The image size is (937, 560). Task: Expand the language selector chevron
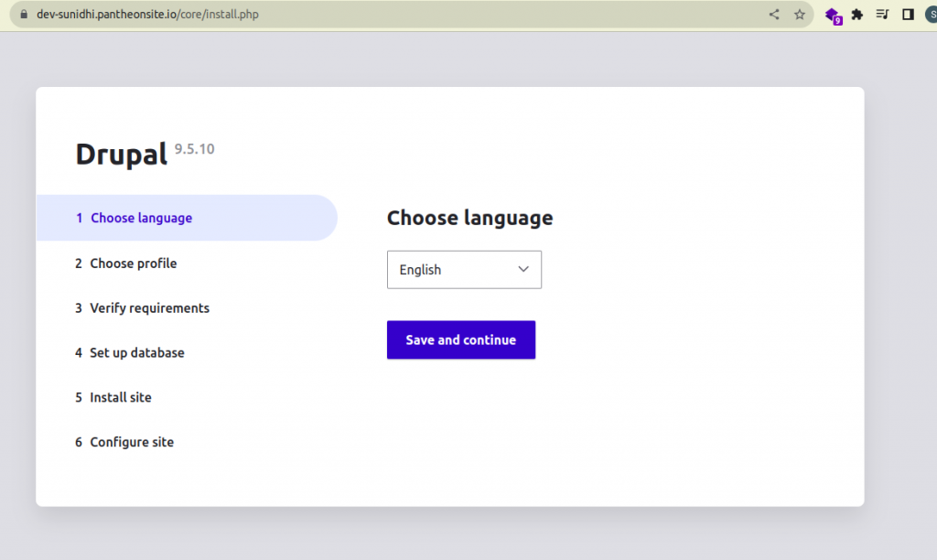(523, 269)
